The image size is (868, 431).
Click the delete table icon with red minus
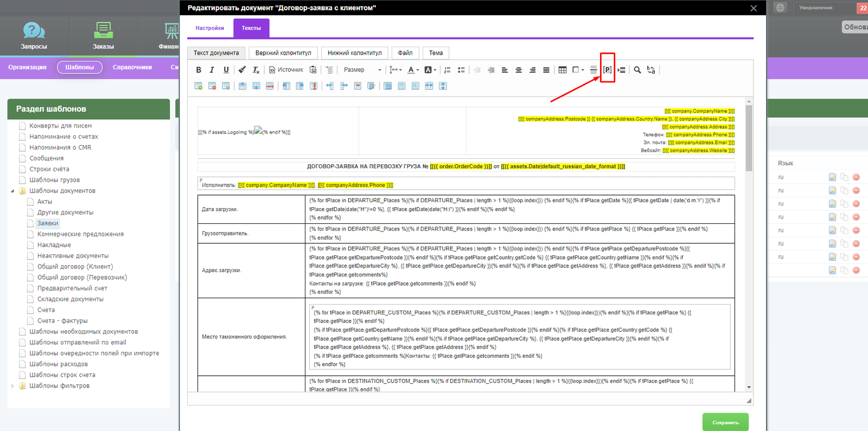coord(212,86)
